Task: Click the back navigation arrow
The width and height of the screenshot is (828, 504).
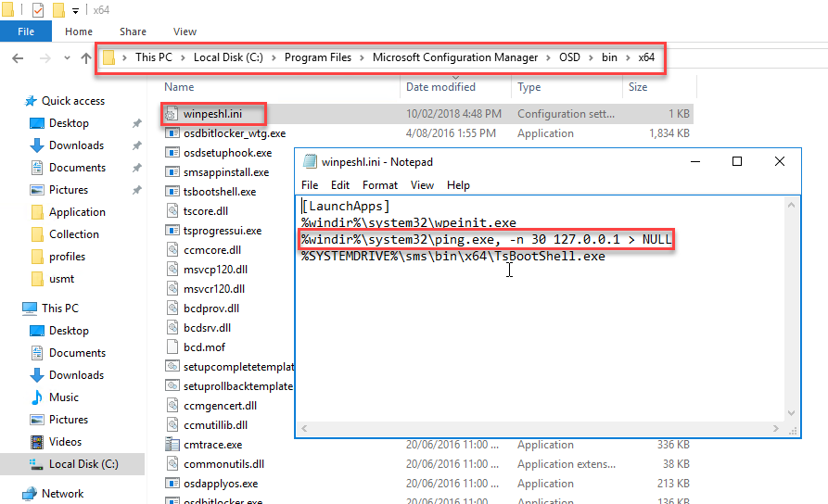Action: 17,57
